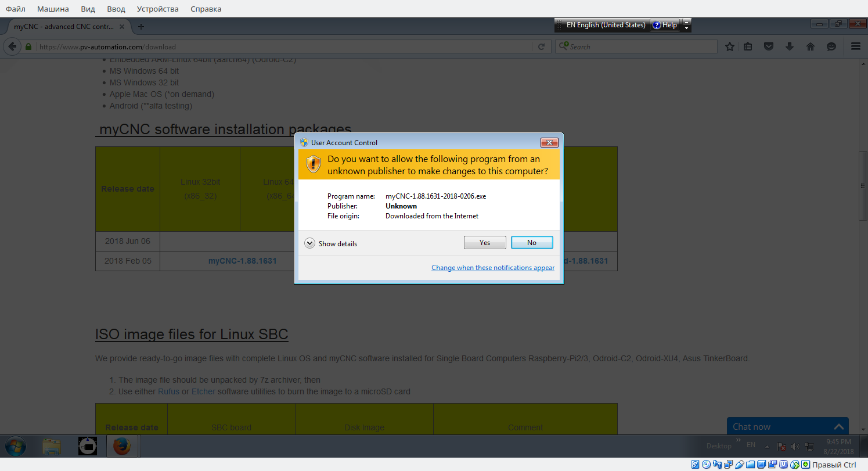Show hidden system tray icons arrow
Viewport: 868px width, 471px height.
tap(768, 446)
